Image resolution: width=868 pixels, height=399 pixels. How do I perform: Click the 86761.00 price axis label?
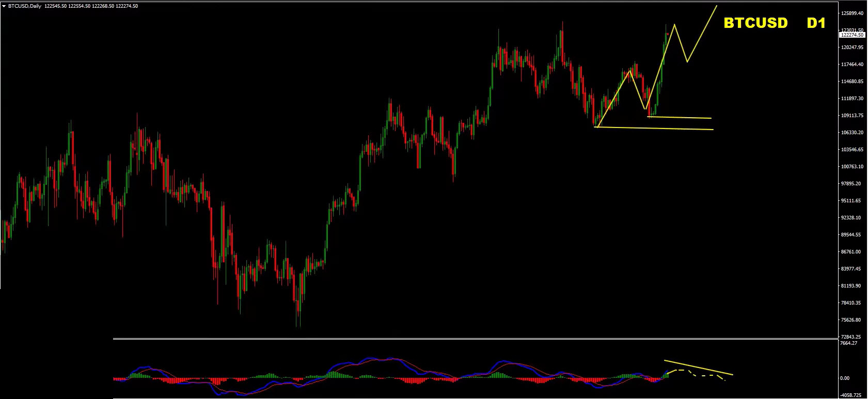(x=851, y=252)
